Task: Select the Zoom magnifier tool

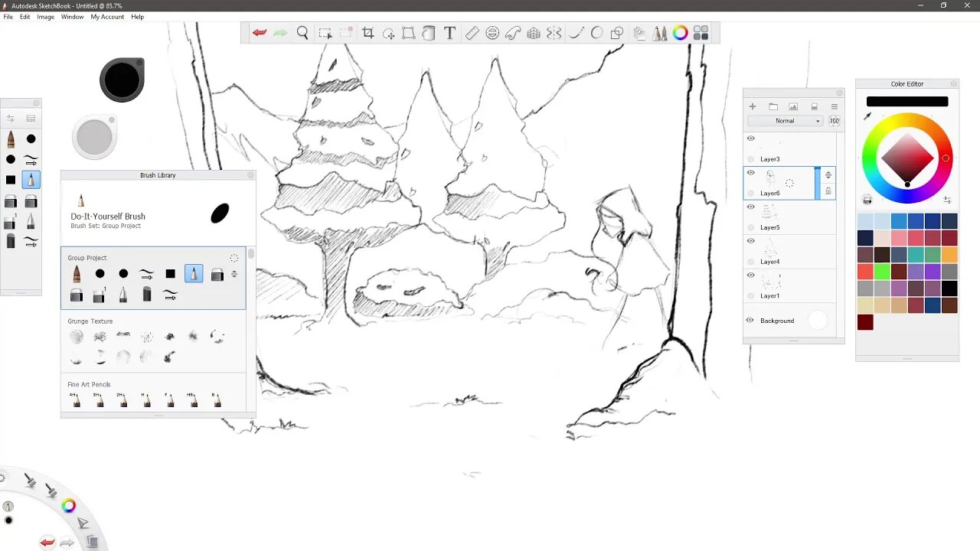Action: (x=302, y=33)
